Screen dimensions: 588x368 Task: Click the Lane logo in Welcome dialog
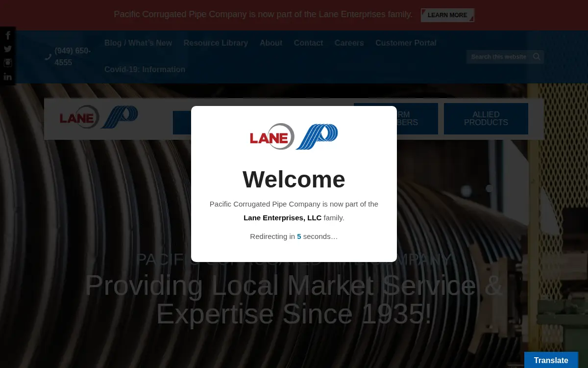click(294, 136)
